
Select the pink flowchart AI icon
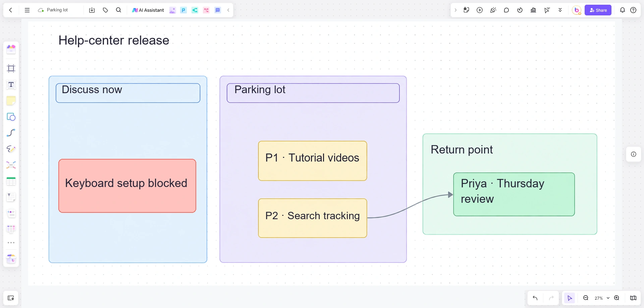(206, 10)
